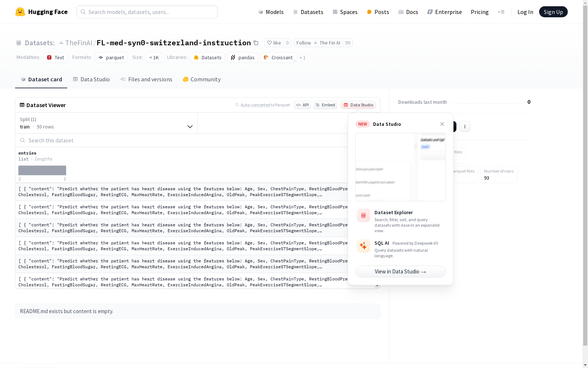Open the Models nav item
This screenshot has width=588, height=368.
pyautogui.click(x=271, y=12)
